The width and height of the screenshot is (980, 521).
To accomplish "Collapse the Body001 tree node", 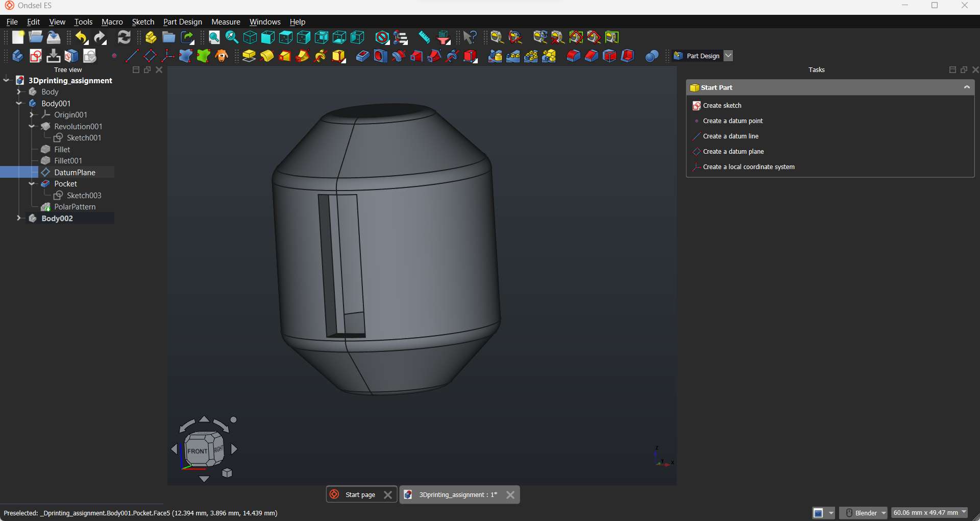I will (19, 103).
